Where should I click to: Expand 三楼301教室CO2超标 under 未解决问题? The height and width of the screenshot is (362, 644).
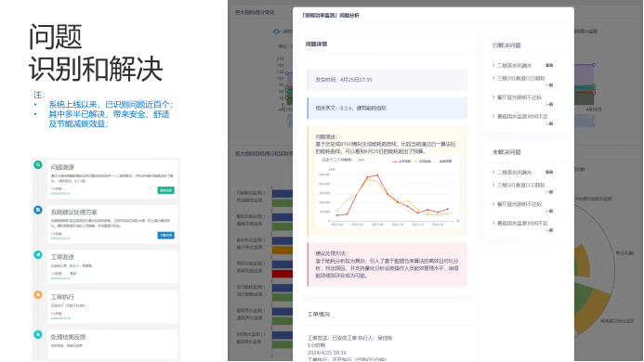point(519,185)
